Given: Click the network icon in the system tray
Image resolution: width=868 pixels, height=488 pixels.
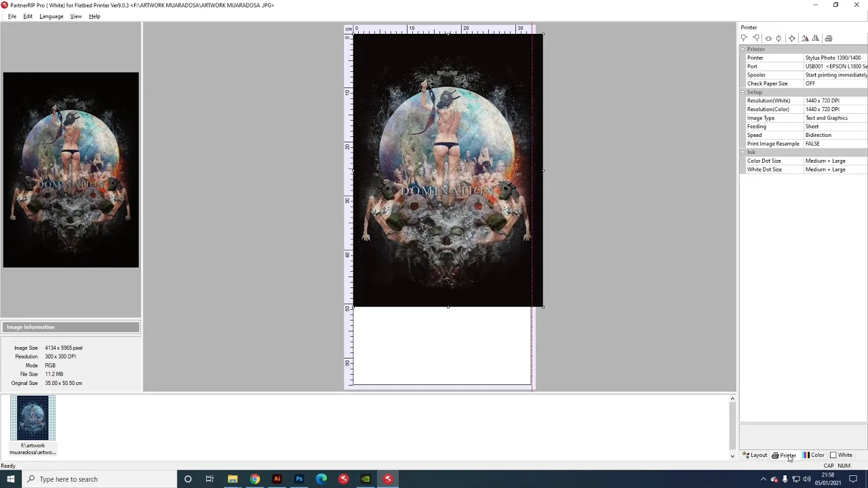Looking at the screenshot, I should [796, 479].
